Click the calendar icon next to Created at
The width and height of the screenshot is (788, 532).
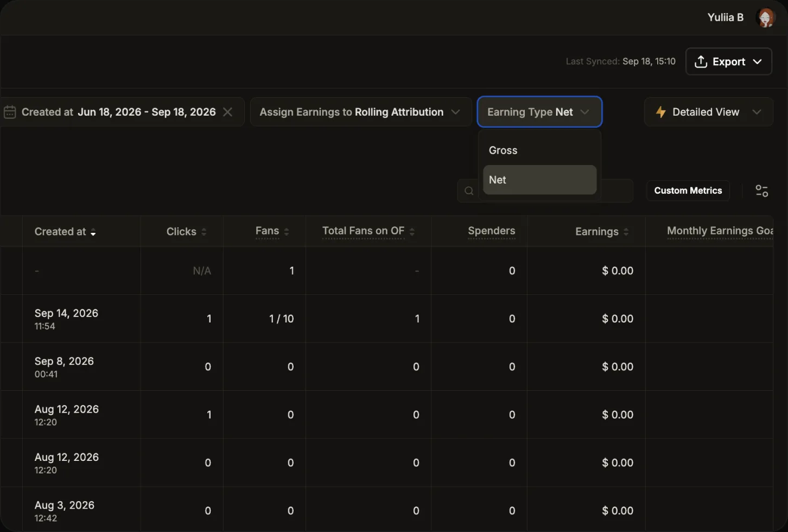tap(10, 112)
